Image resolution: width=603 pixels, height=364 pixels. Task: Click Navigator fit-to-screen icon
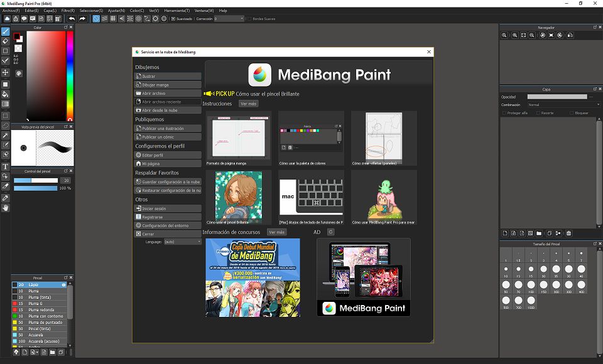click(x=523, y=35)
